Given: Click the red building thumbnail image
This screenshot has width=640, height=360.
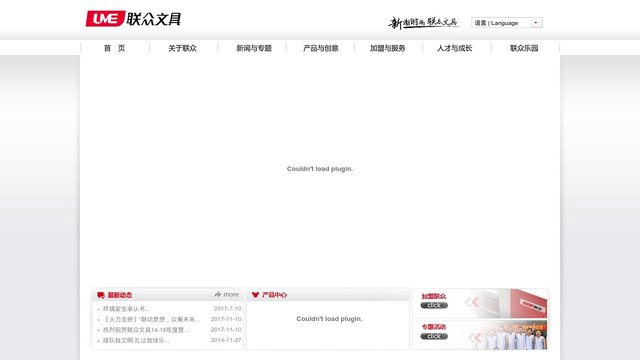Looking at the screenshot, I should pos(528,304).
